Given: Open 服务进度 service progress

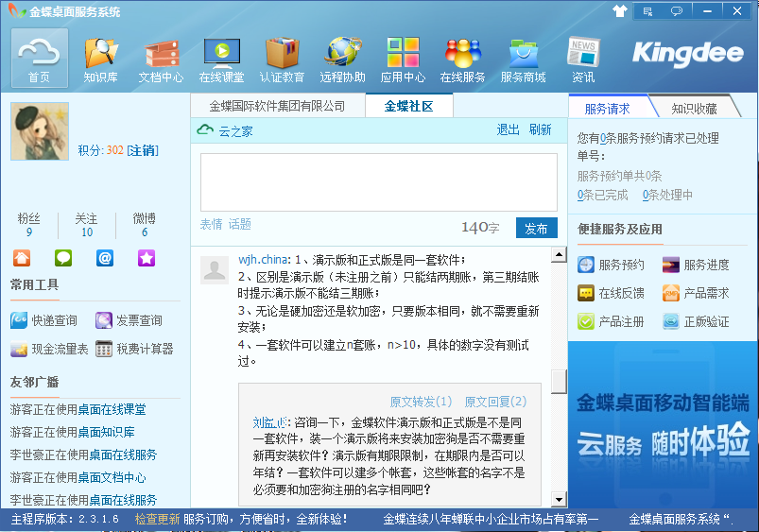Looking at the screenshot, I should click(x=696, y=265).
